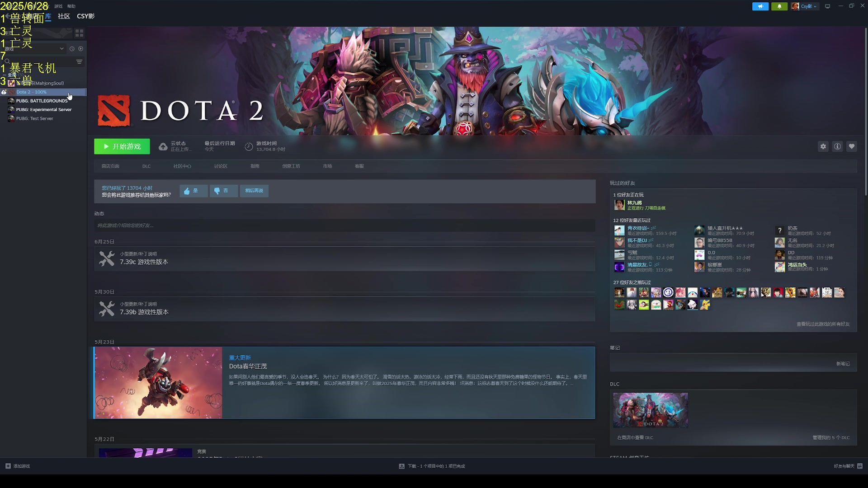Click the Dota 2 DLC thumbnail image
The width and height of the screenshot is (868, 488).
(651, 410)
